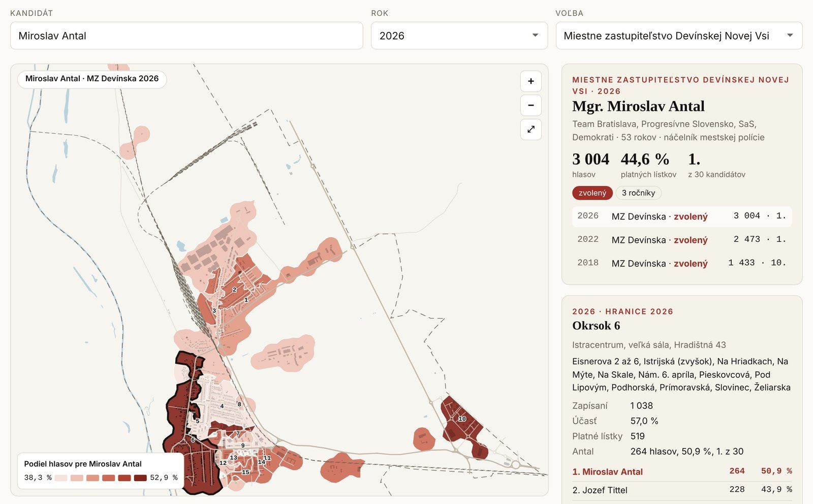Click the Kandidát search field
This screenshot has height=504, width=813.
tap(186, 36)
